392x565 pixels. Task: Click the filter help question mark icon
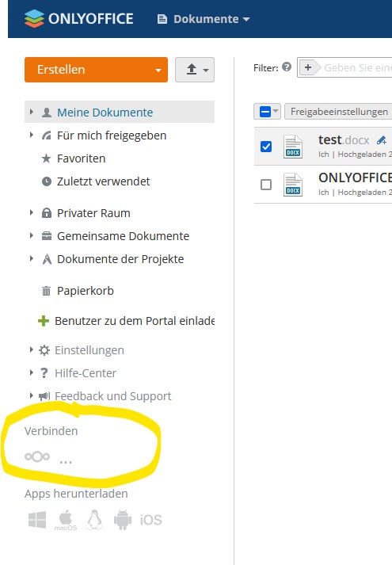tap(287, 67)
